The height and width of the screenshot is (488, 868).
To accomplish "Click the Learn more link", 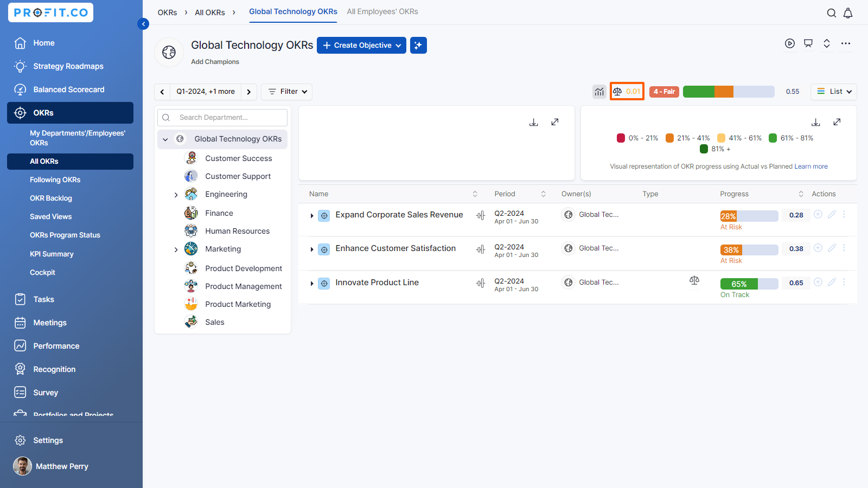I will coord(811,166).
